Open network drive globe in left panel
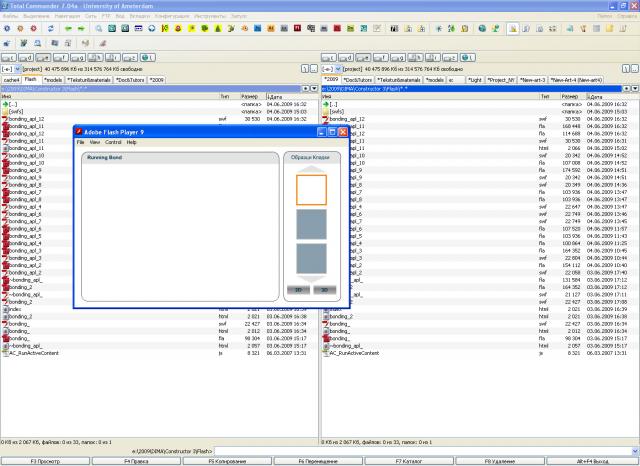Screen dimensions: 640x466 coord(148,58)
